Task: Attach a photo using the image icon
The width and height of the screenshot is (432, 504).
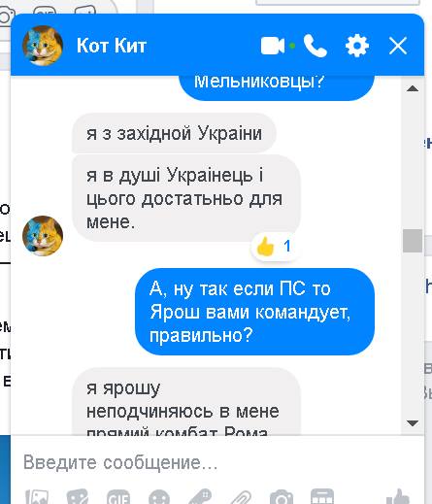Action: coord(37,497)
